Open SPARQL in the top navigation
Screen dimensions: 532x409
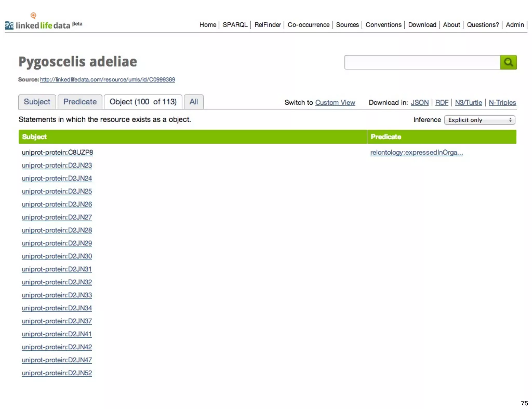coord(235,25)
